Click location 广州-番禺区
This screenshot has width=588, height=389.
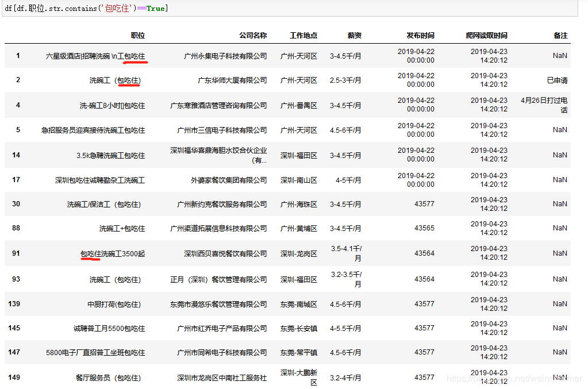(x=298, y=106)
